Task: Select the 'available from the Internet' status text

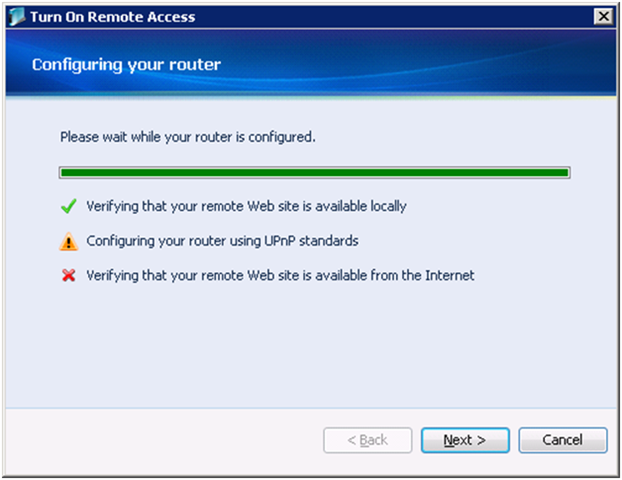Action: (280, 275)
